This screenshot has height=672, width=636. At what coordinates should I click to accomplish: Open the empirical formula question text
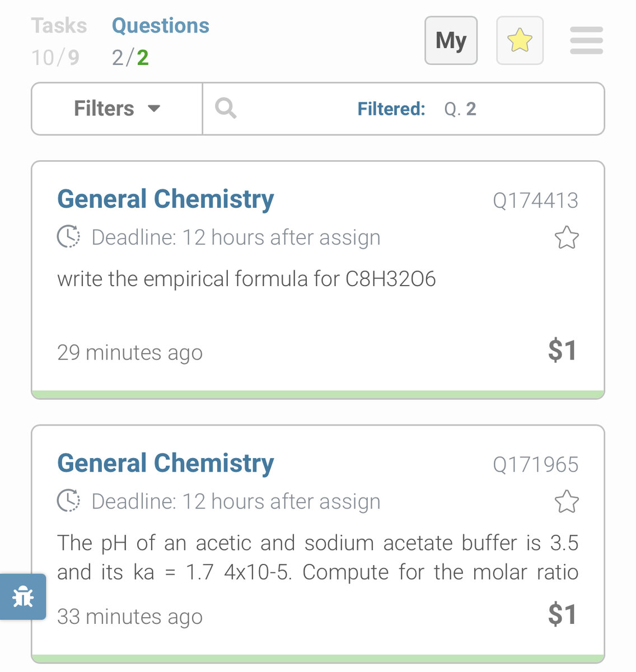[x=246, y=279]
